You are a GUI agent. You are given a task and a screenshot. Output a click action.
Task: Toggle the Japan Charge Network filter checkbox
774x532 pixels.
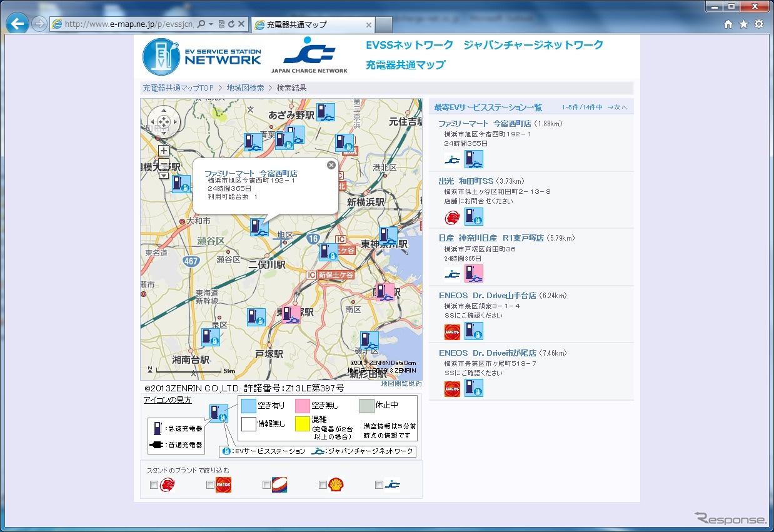(x=379, y=485)
